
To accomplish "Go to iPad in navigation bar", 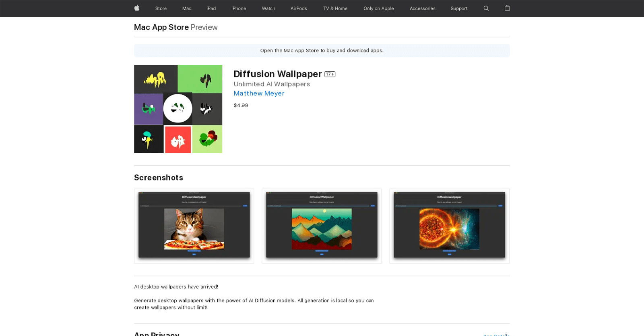I will 211,8.
